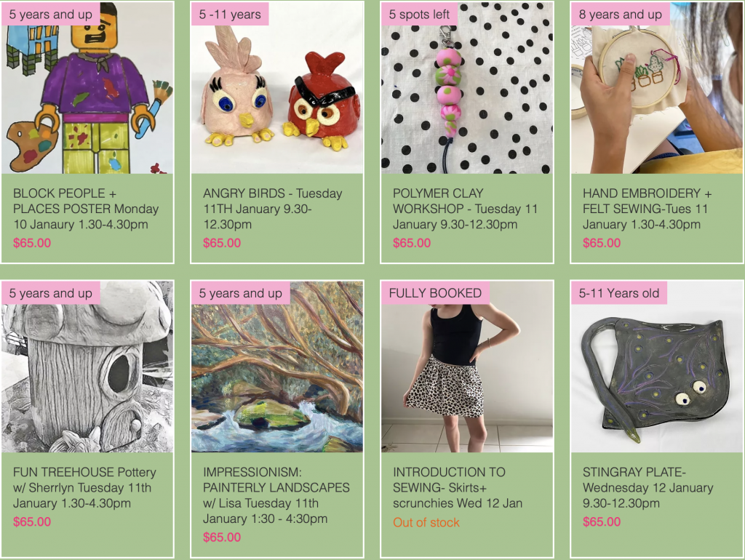Click the Out of stock label
This screenshot has width=745, height=560.
click(426, 522)
